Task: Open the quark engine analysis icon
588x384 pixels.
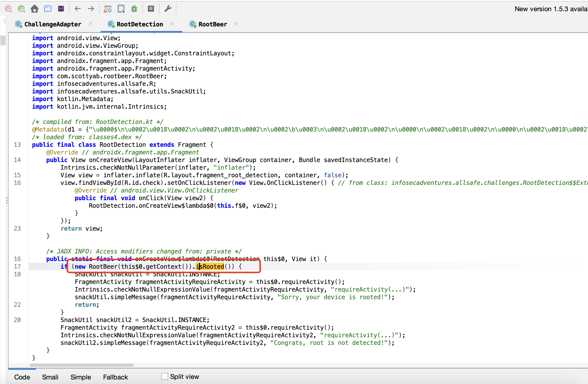Action: (x=121, y=9)
